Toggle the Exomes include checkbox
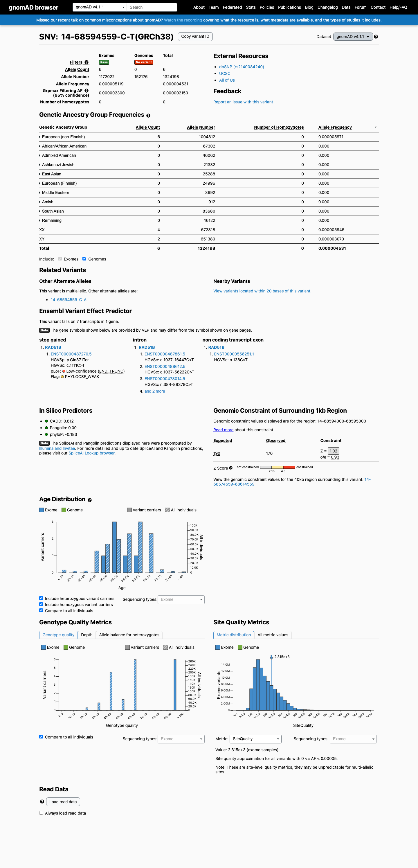Image resolution: width=418 pixels, height=868 pixels. (60, 259)
